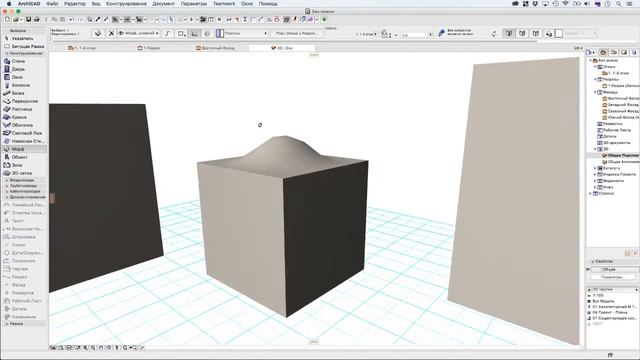640x360 pixels.
Task: Select the Морф (Morph) tool
Action: 24,149
